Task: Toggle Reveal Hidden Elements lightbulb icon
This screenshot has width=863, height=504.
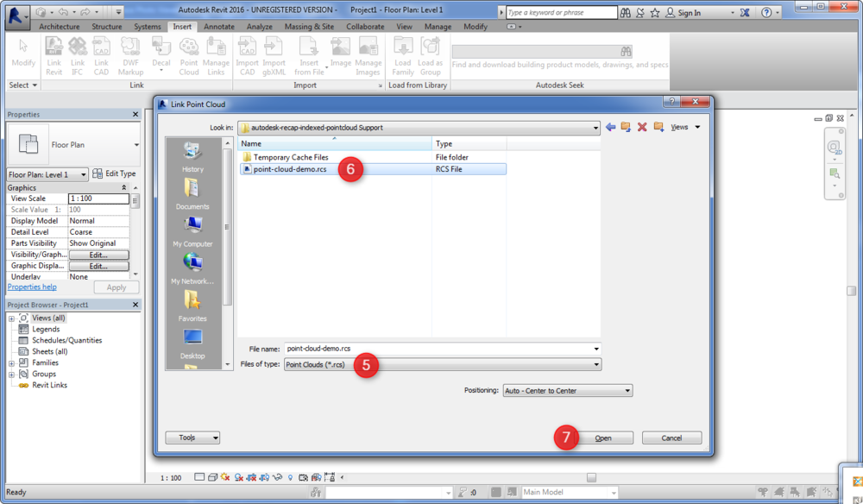Action: [290, 477]
